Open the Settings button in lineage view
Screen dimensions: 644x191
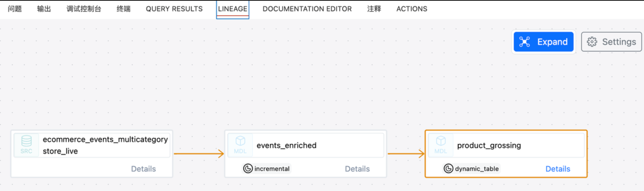[x=611, y=42]
